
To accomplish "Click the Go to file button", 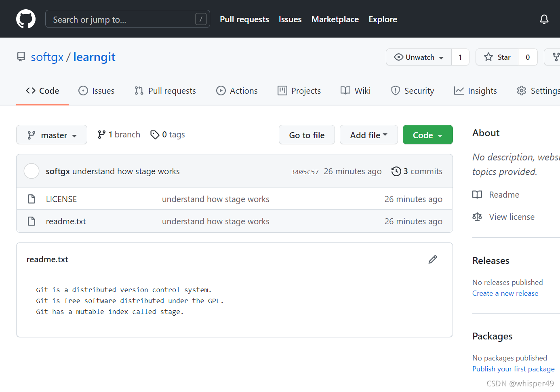I will (x=307, y=135).
